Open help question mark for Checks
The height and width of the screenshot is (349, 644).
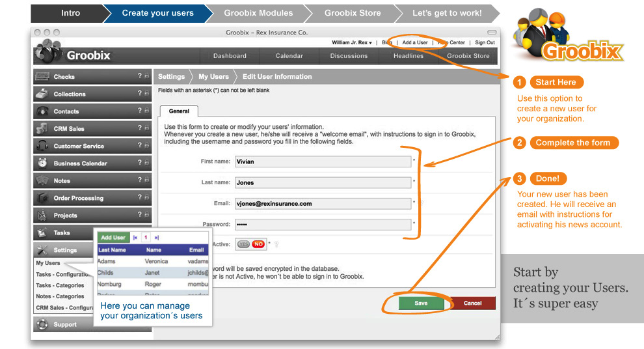(140, 76)
